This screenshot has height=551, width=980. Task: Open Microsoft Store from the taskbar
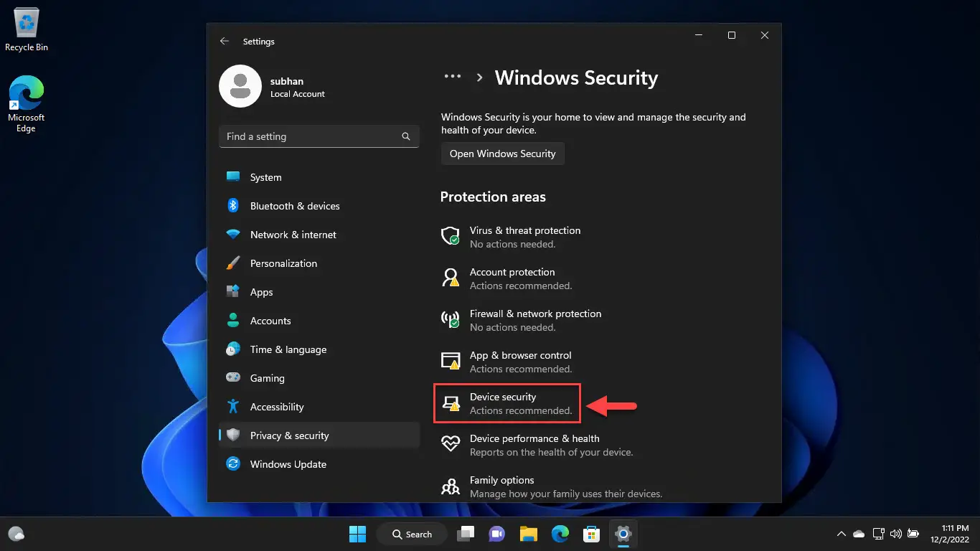(591, 534)
